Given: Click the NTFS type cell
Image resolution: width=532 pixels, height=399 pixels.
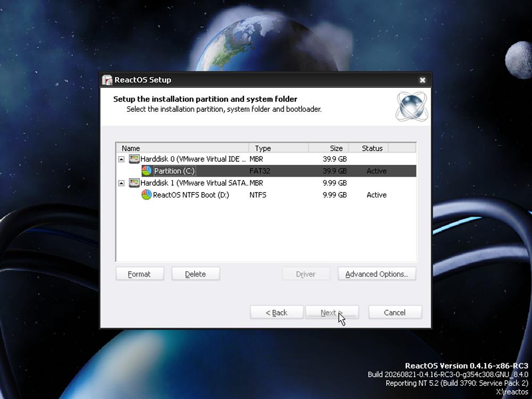Looking at the screenshot, I should pos(258,195).
